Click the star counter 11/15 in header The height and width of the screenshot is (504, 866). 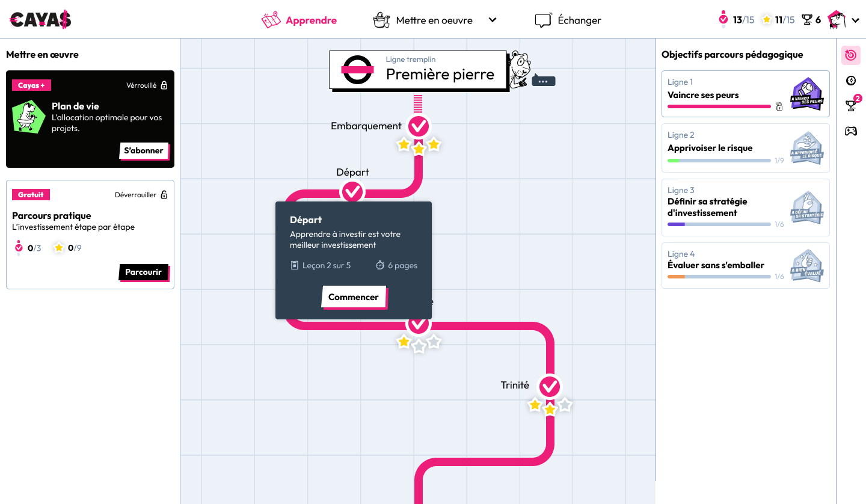(778, 19)
